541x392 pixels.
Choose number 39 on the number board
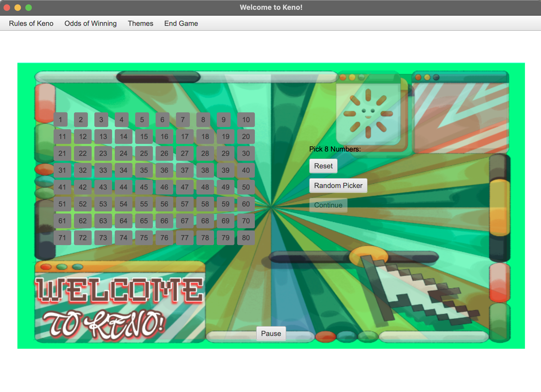pyautogui.click(x=225, y=170)
